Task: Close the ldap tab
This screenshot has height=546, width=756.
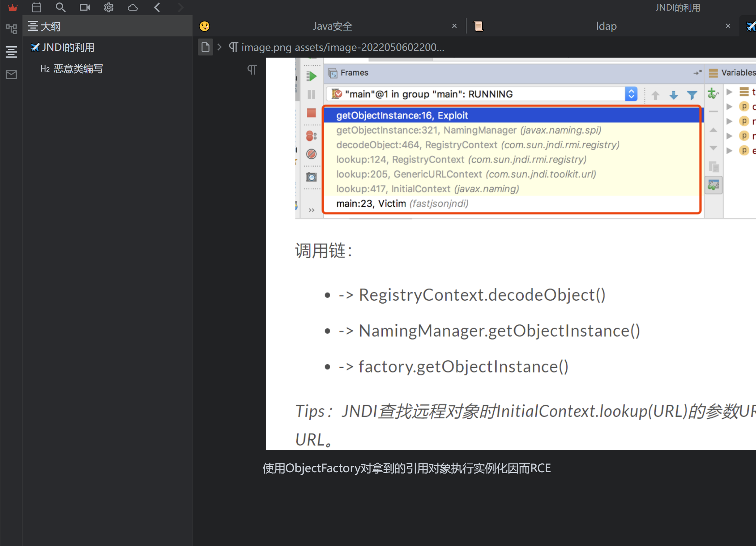Action: coord(728,26)
